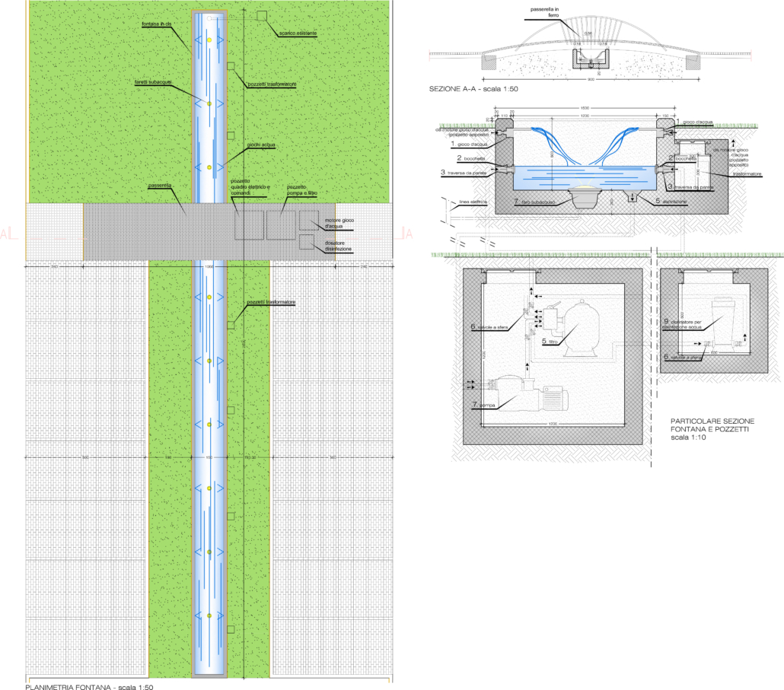Select the quadro elettrico e comandi square
Image resolution: width=784 pixels, height=690 pixels.
coord(249,225)
